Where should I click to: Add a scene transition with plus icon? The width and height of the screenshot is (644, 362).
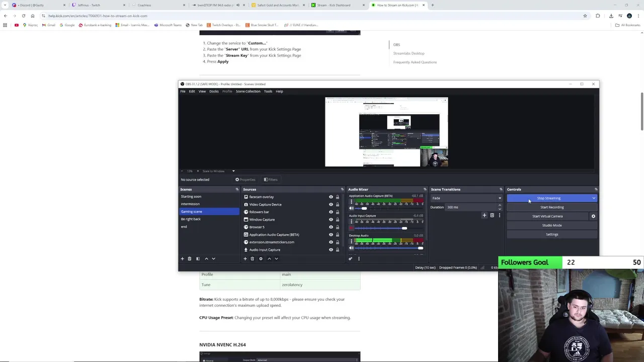[485, 215]
